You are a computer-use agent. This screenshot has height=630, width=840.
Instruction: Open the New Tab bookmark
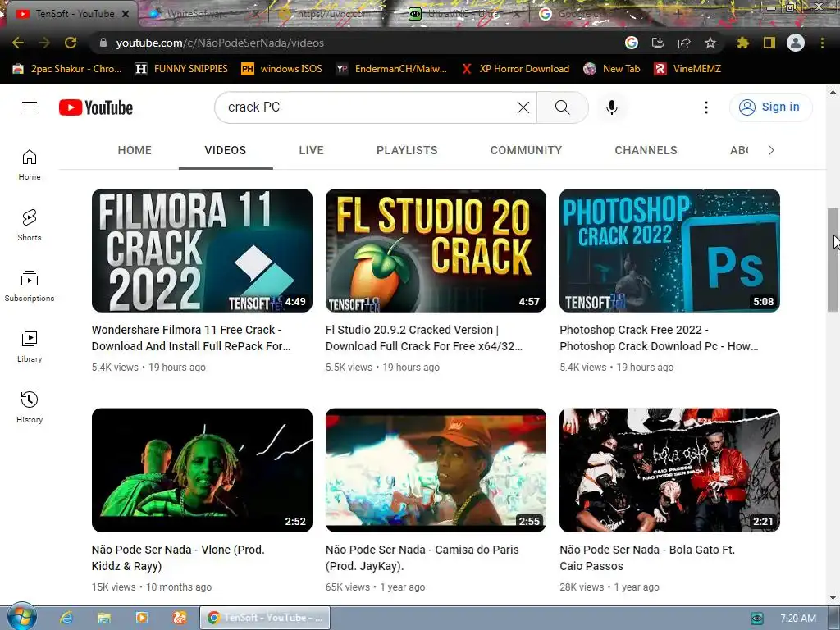point(612,69)
